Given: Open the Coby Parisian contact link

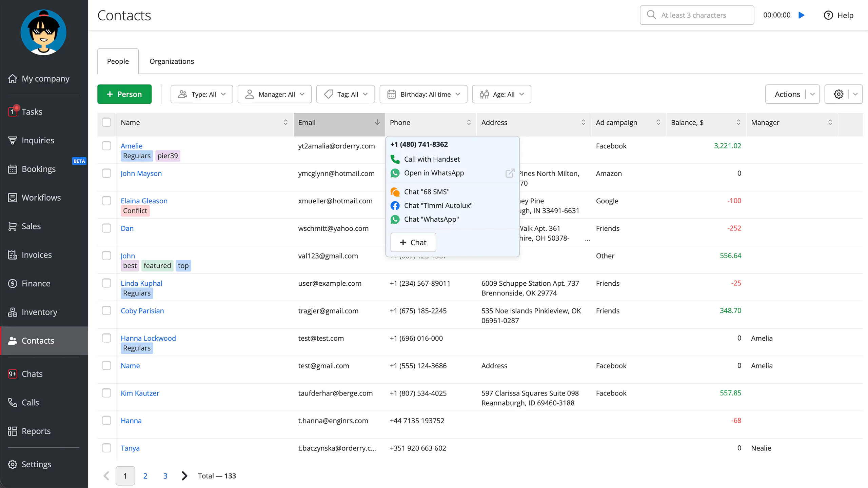Looking at the screenshot, I should [x=142, y=310].
